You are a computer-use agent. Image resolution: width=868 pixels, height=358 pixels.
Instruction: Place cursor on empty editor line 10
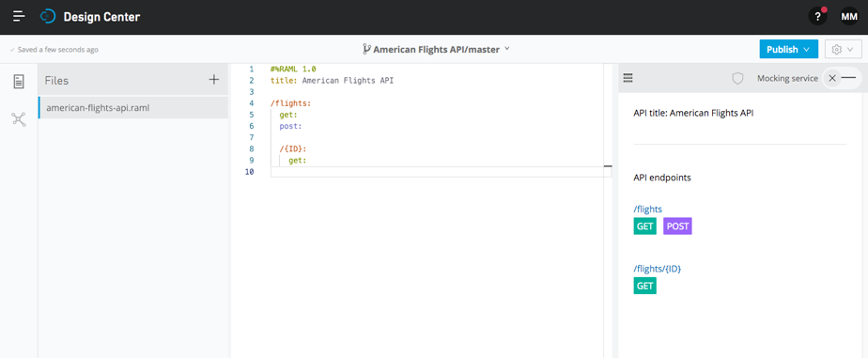(x=441, y=172)
